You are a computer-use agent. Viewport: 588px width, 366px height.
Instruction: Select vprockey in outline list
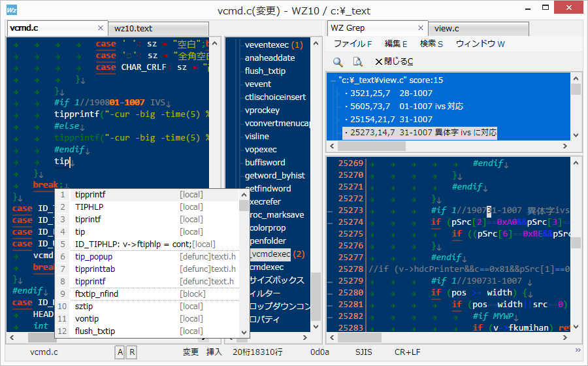[262, 110]
